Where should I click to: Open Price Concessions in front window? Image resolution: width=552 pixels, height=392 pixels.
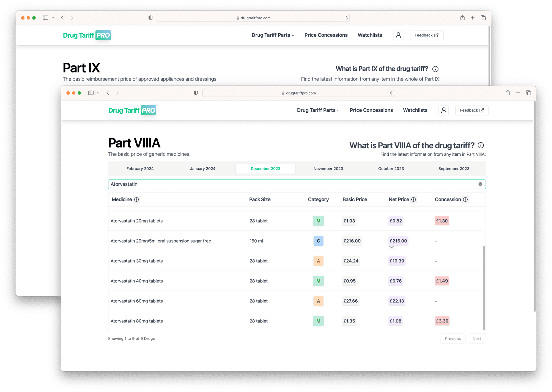pyautogui.click(x=371, y=110)
